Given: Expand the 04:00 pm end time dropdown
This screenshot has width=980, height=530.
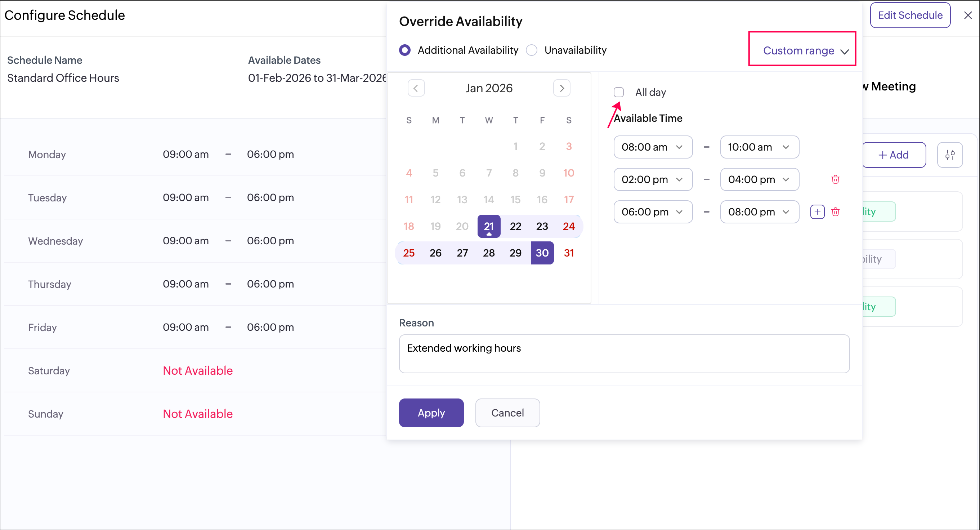Looking at the screenshot, I should (x=759, y=179).
